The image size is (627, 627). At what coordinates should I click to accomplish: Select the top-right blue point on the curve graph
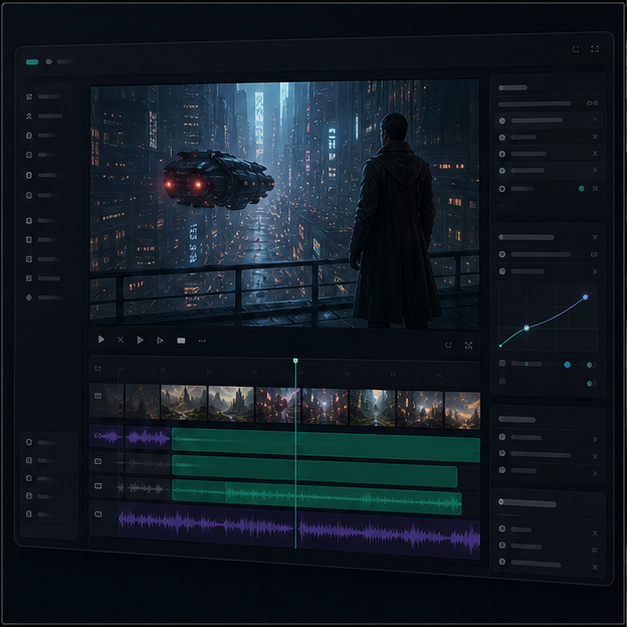click(x=585, y=297)
